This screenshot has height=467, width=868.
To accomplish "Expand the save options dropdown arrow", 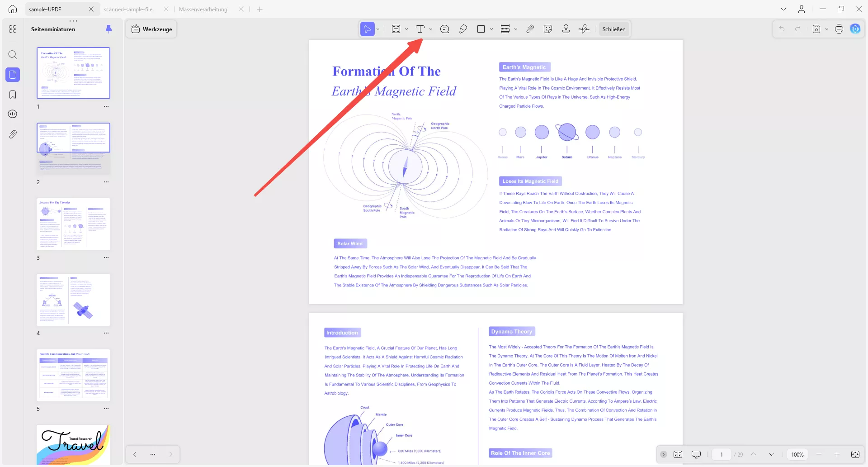I will point(827,29).
